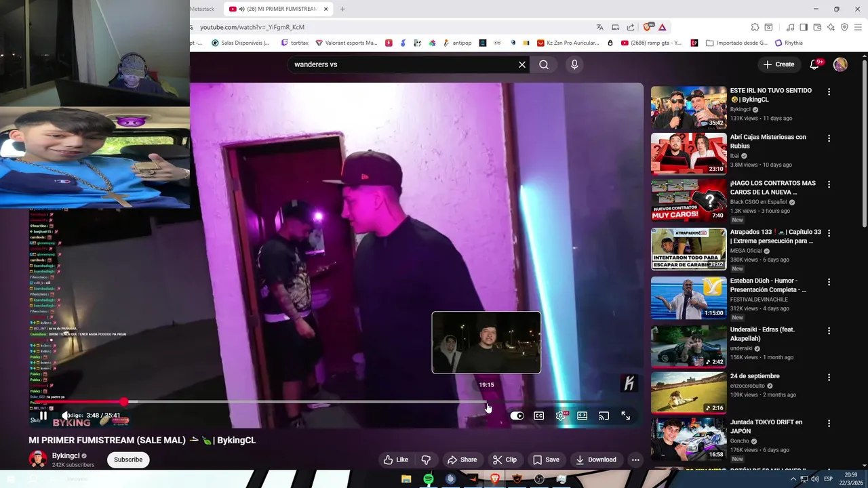The image size is (868, 488).
Task: Open the player settings gear menu
Action: [561, 416]
